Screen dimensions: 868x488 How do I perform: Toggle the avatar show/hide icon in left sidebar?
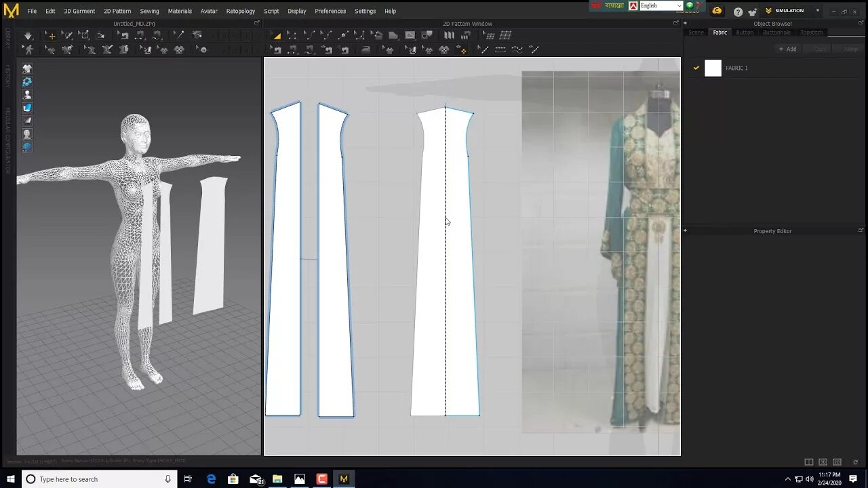pyautogui.click(x=27, y=95)
